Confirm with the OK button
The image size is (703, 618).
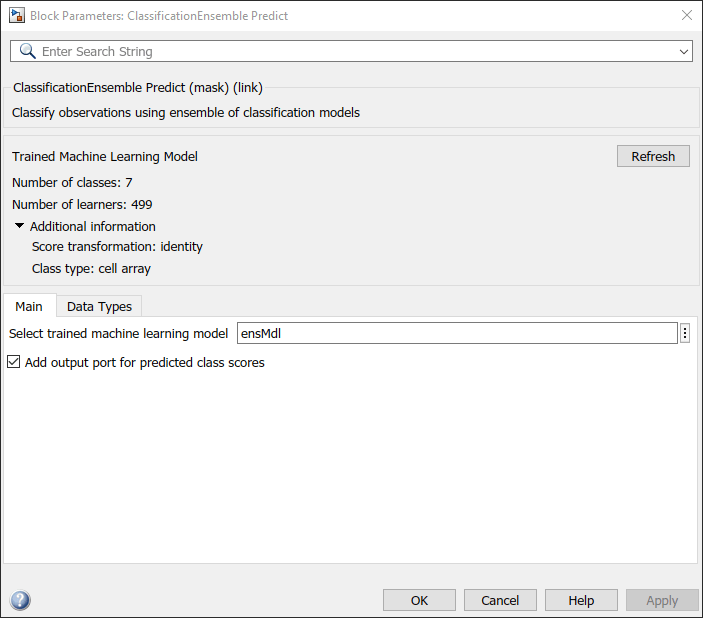(x=419, y=600)
